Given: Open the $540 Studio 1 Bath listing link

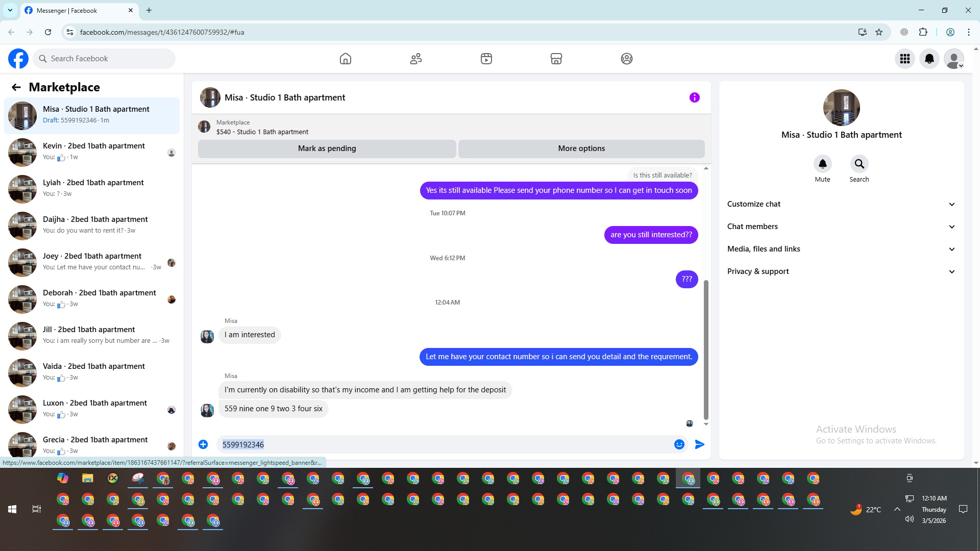Looking at the screenshot, I should (262, 132).
